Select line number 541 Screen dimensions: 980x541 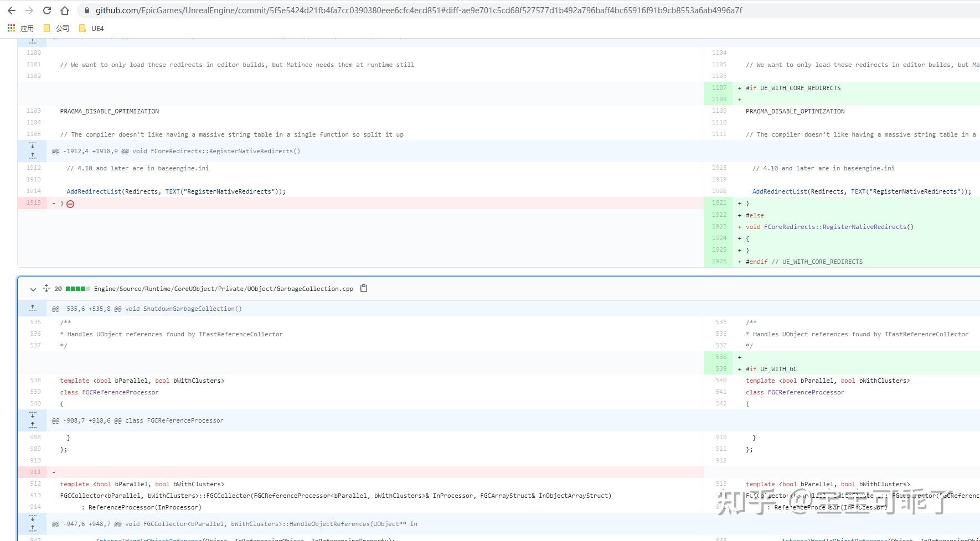[x=721, y=392]
